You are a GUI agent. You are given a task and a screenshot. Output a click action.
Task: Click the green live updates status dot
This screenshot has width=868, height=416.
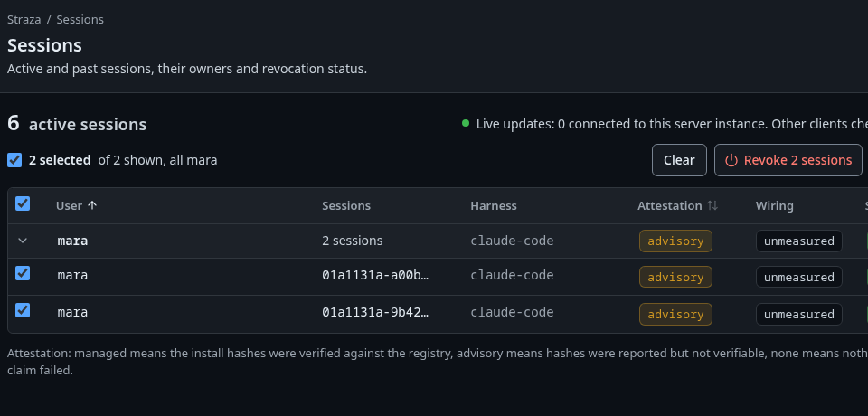click(466, 123)
